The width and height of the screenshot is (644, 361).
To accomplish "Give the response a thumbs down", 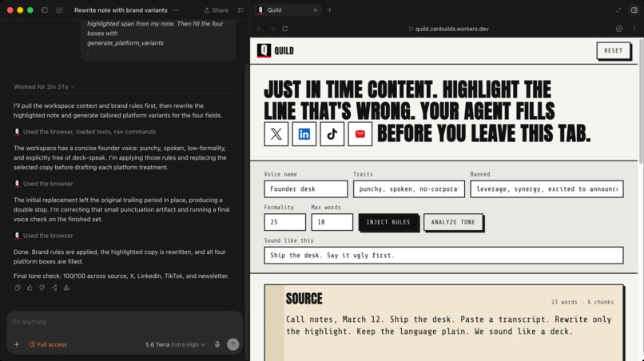I will (x=42, y=288).
